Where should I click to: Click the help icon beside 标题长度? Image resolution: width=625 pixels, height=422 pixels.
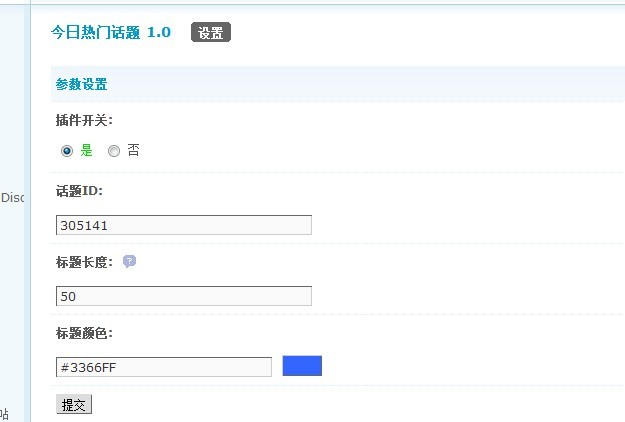pyautogui.click(x=130, y=261)
